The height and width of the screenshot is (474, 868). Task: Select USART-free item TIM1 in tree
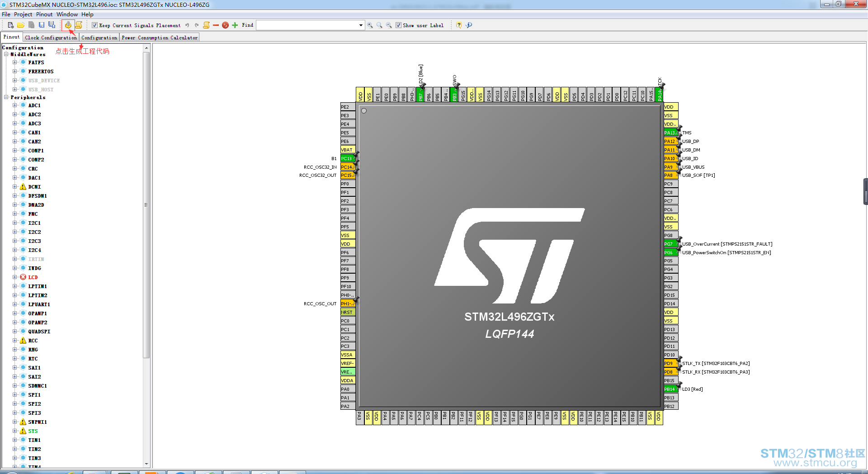34,440
